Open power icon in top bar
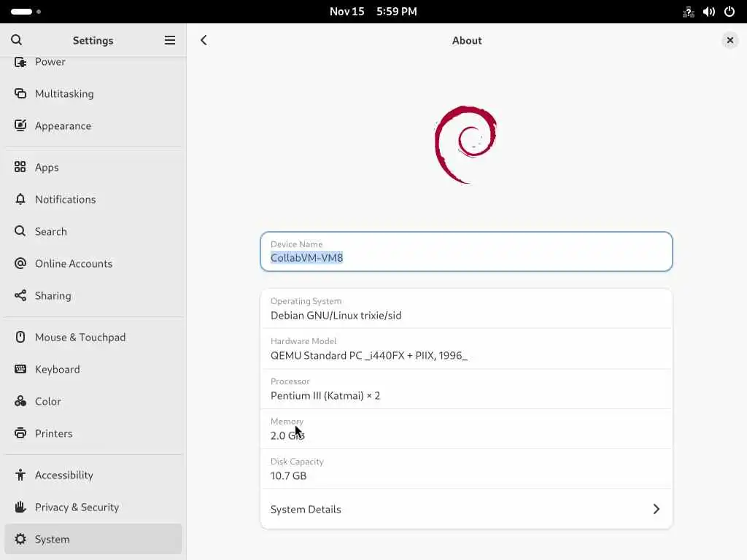Image resolution: width=747 pixels, height=560 pixels. point(729,12)
